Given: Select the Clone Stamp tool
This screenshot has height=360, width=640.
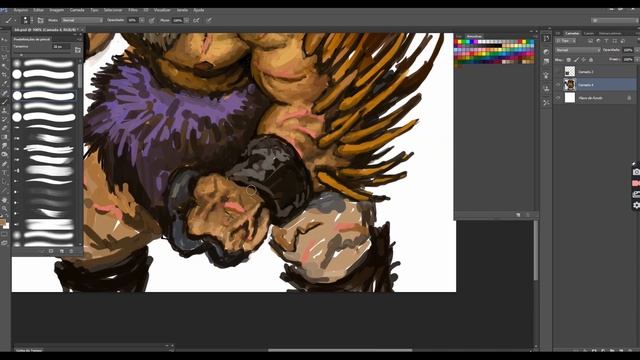Looking at the screenshot, I should click(4, 111).
